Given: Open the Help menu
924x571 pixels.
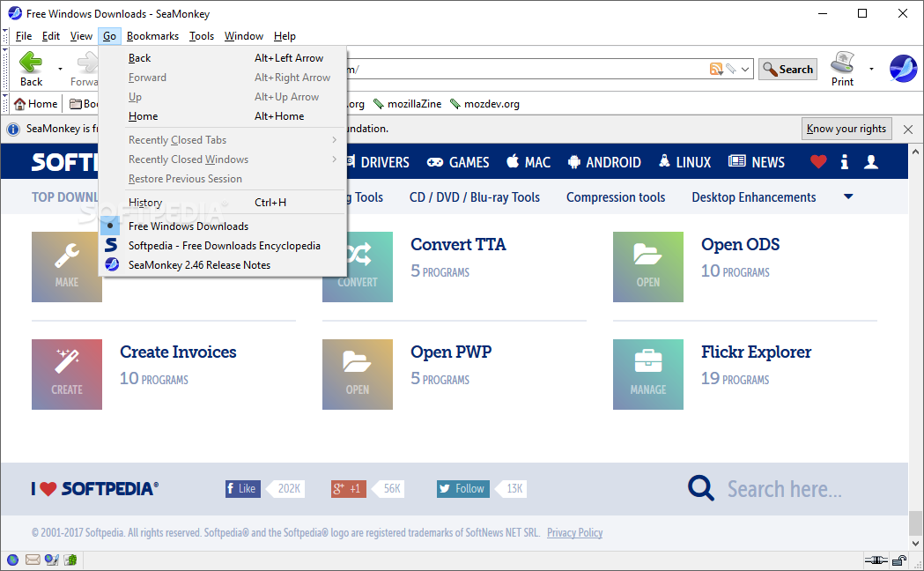Looking at the screenshot, I should (285, 36).
